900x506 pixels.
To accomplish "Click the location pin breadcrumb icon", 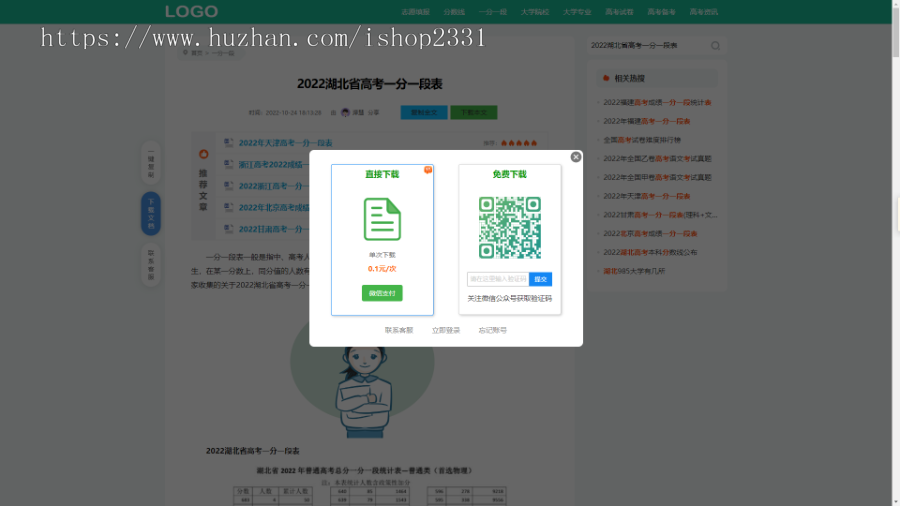I will pos(185,52).
